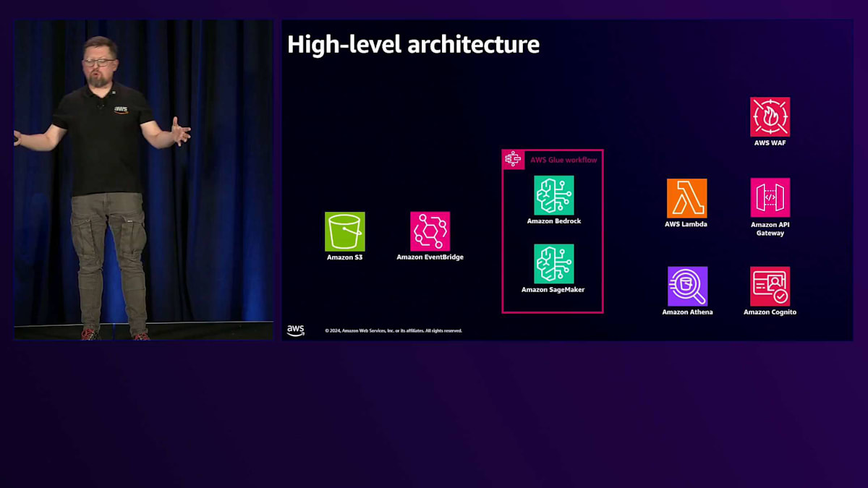The height and width of the screenshot is (488, 868).
Task: Click the 'Amazon API Gateway' text label
Action: point(770,228)
